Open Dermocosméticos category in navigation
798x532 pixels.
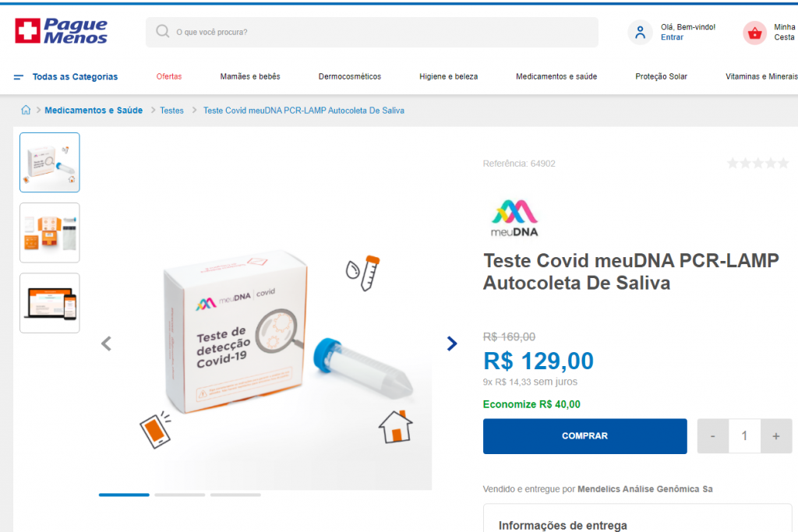click(350, 76)
